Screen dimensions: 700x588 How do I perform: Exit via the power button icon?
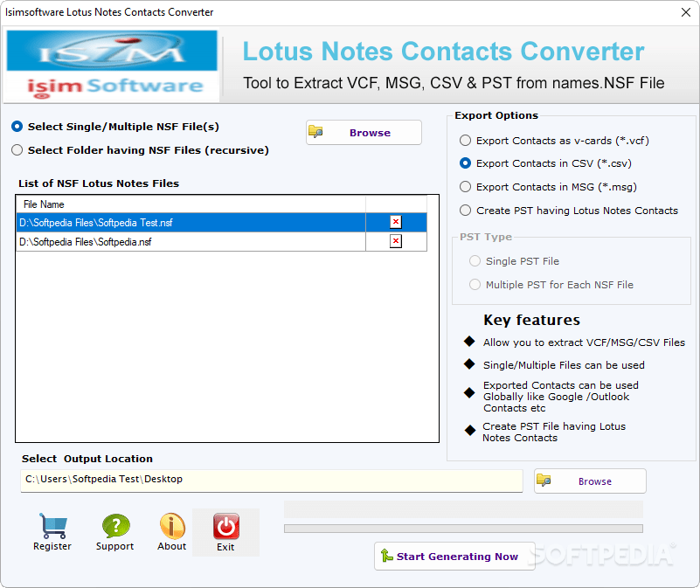click(x=225, y=527)
